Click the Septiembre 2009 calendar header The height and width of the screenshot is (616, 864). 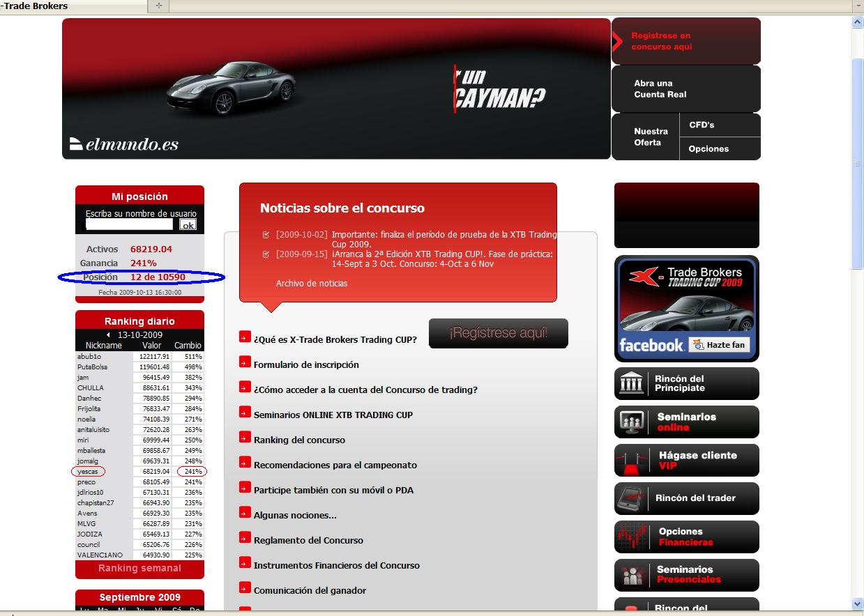(x=139, y=597)
